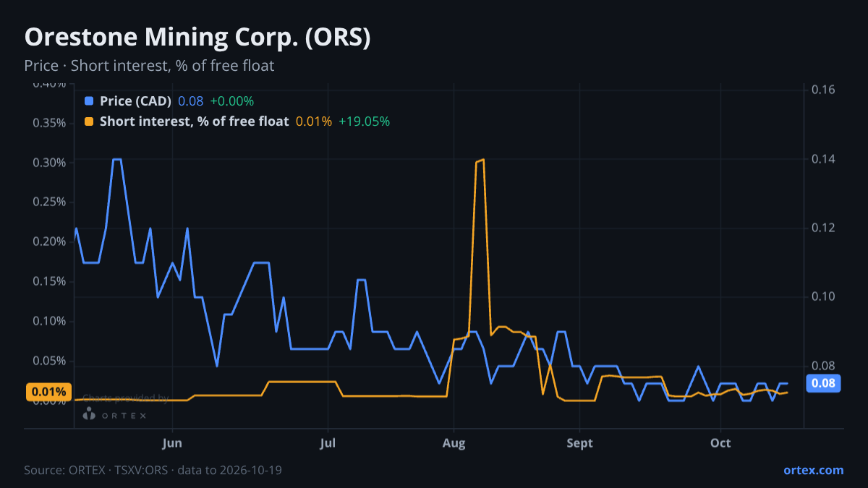
Task: Click the subtitle Price · Short interest text
Action: pyautogui.click(x=149, y=66)
